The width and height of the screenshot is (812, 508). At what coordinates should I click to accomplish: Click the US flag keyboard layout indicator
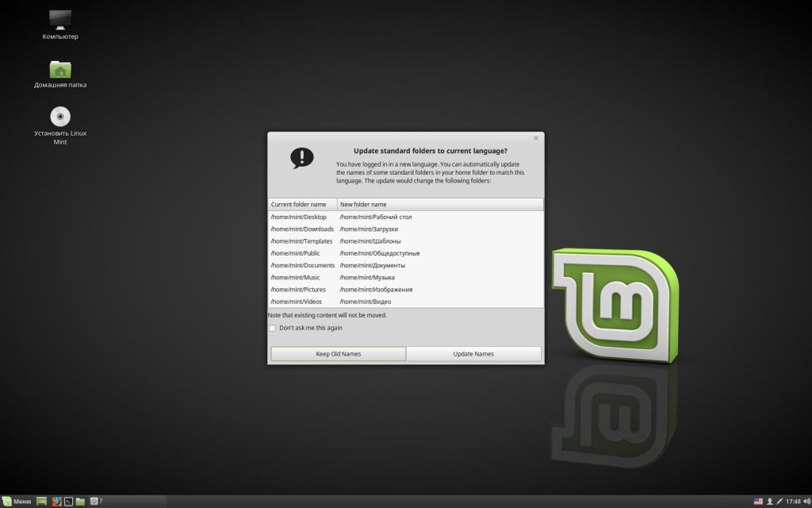(x=758, y=501)
